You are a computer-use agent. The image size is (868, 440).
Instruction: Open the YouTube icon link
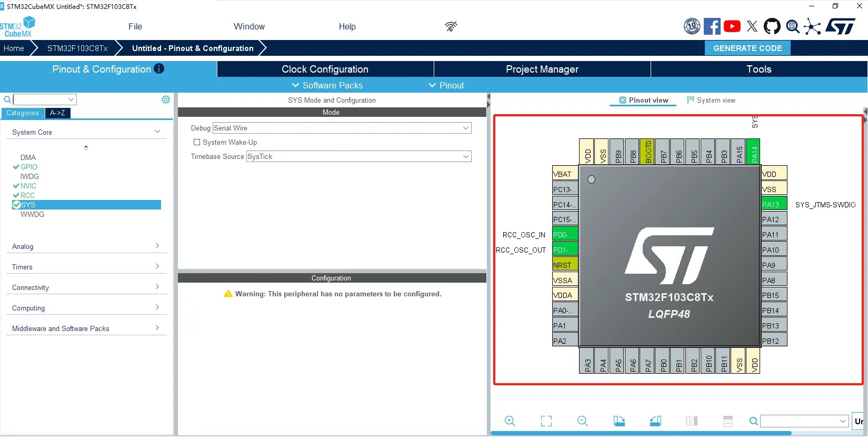[732, 26]
